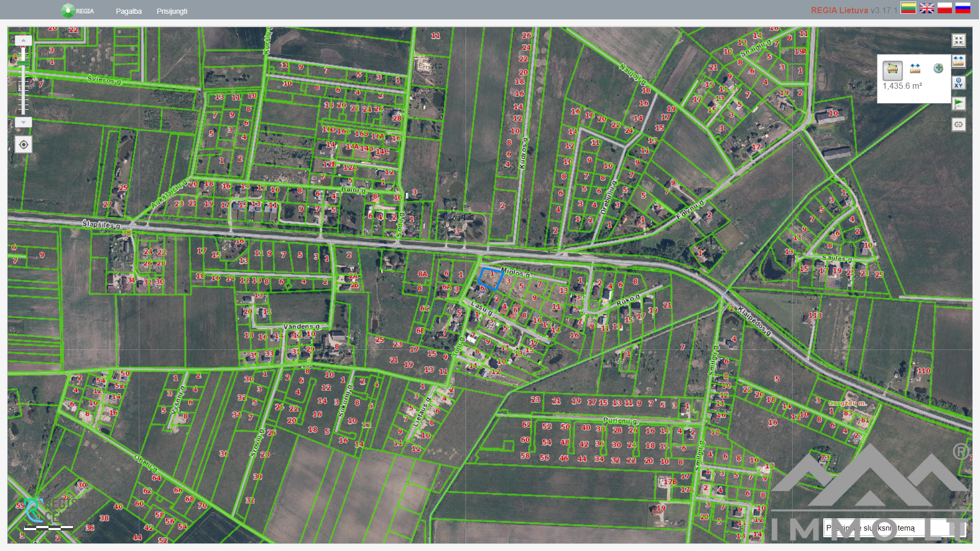Switch language to Polish flag
The width and height of the screenshot is (980, 551).
pos(945,8)
